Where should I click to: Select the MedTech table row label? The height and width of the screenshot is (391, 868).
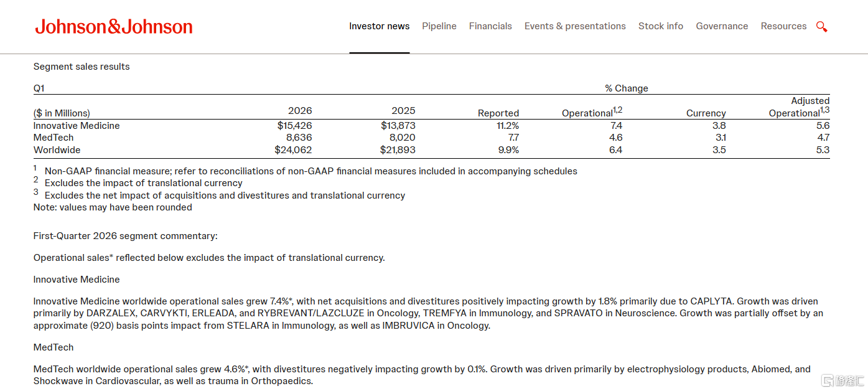pos(54,138)
